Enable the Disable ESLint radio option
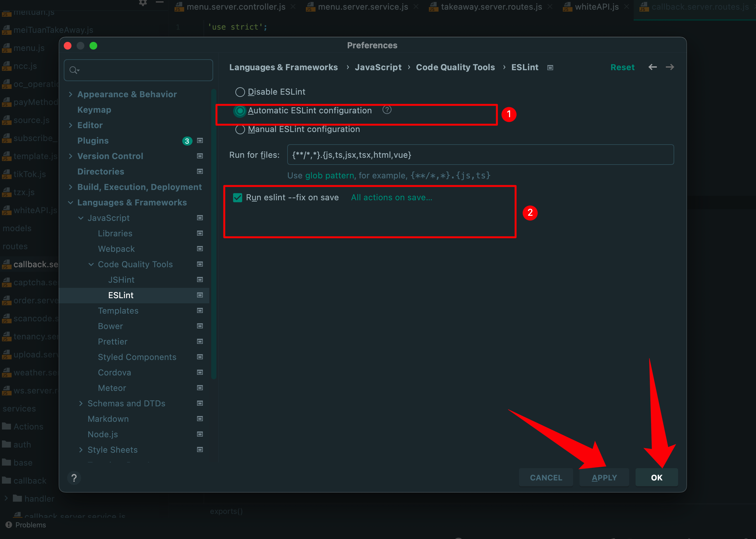 coord(240,92)
